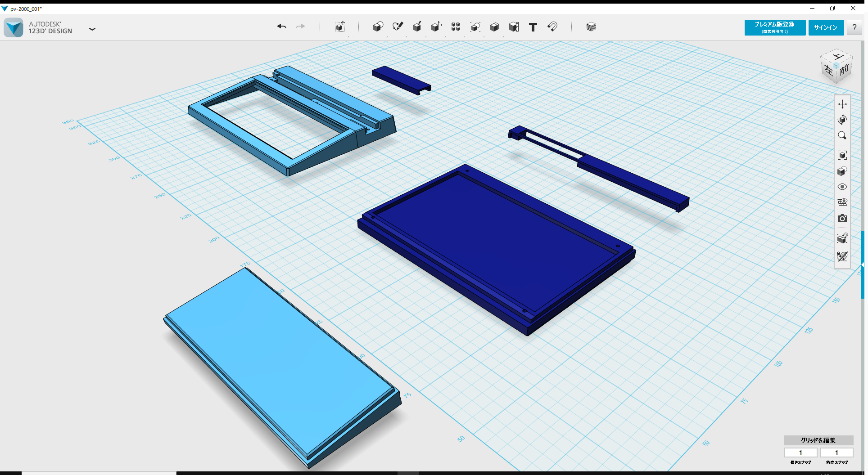The image size is (868, 475).
Task: Open the main application menu chevron
Action: coord(92,29)
